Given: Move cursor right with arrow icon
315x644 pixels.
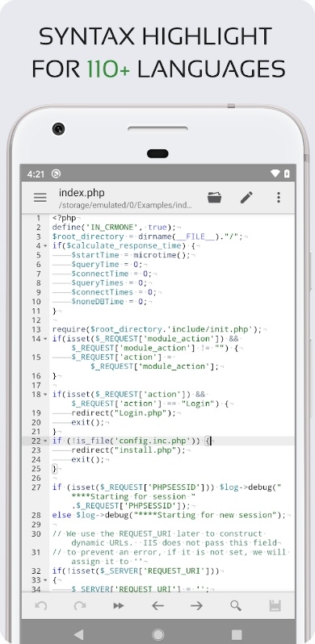Looking at the screenshot, I should pyautogui.click(x=196, y=605).
